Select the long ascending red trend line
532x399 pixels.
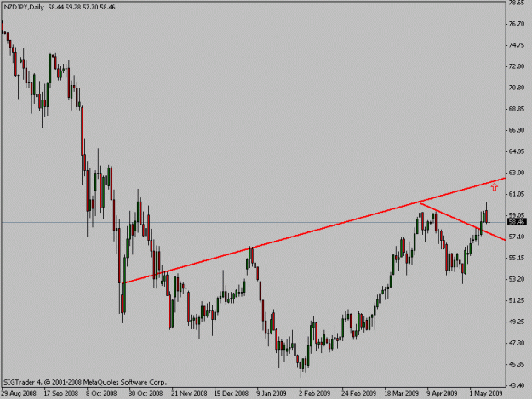tap(314, 231)
